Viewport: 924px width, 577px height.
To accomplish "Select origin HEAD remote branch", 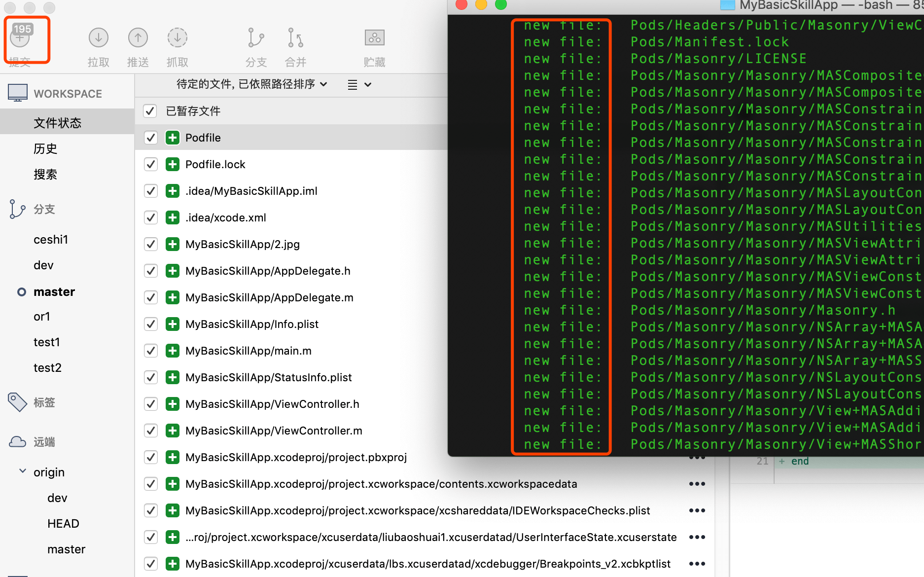I will coord(63,524).
